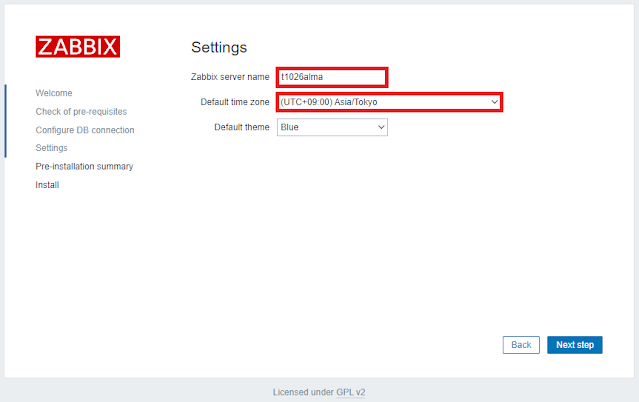Click the Zabbix server name input field
This screenshot has width=639, height=402.
332,77
